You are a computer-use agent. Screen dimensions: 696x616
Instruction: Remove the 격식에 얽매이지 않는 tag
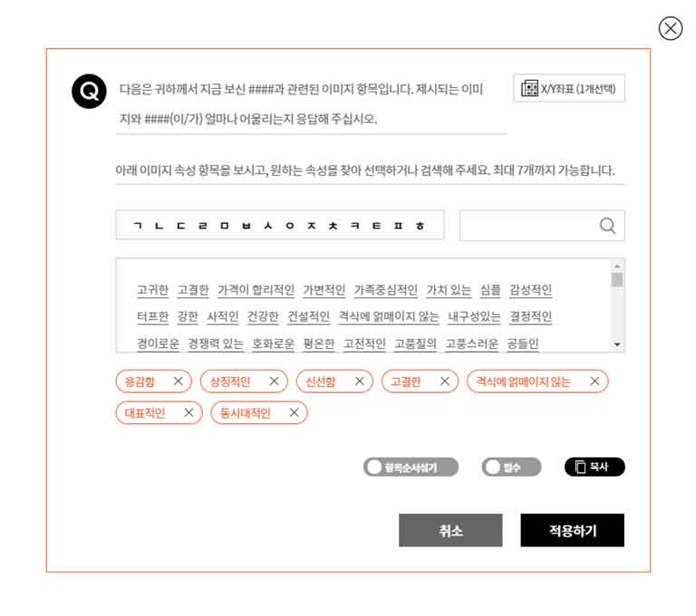[x=594, y=381]
